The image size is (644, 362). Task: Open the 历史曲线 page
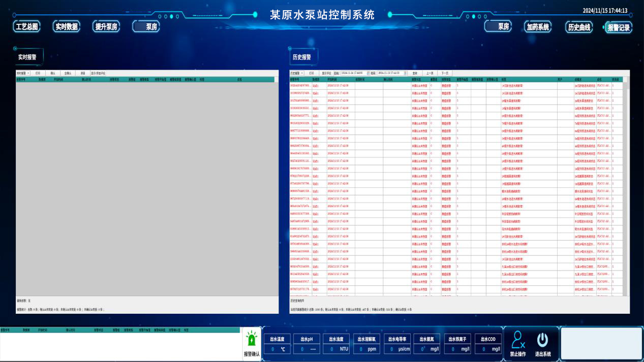(579, 27)
